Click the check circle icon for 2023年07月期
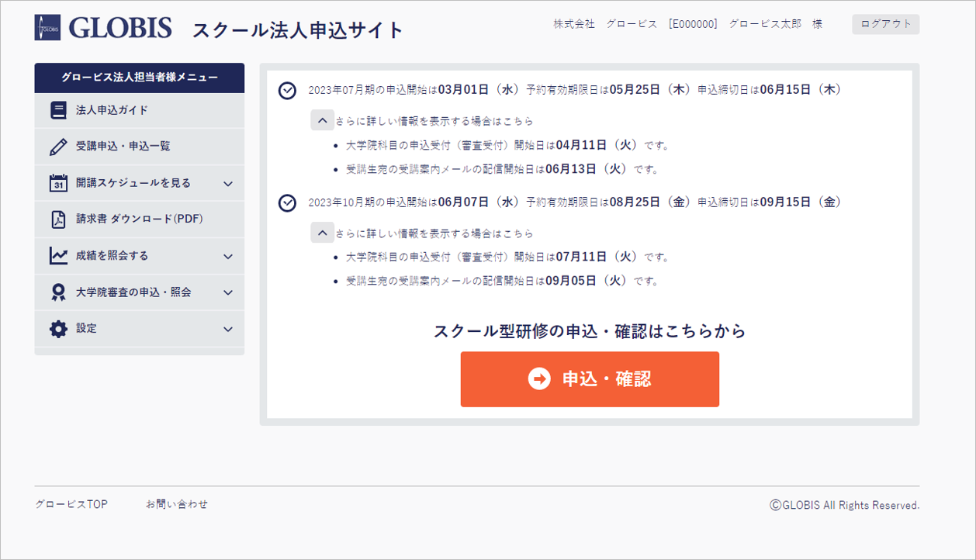The image size is (976, 560). (x=287, y=91)
